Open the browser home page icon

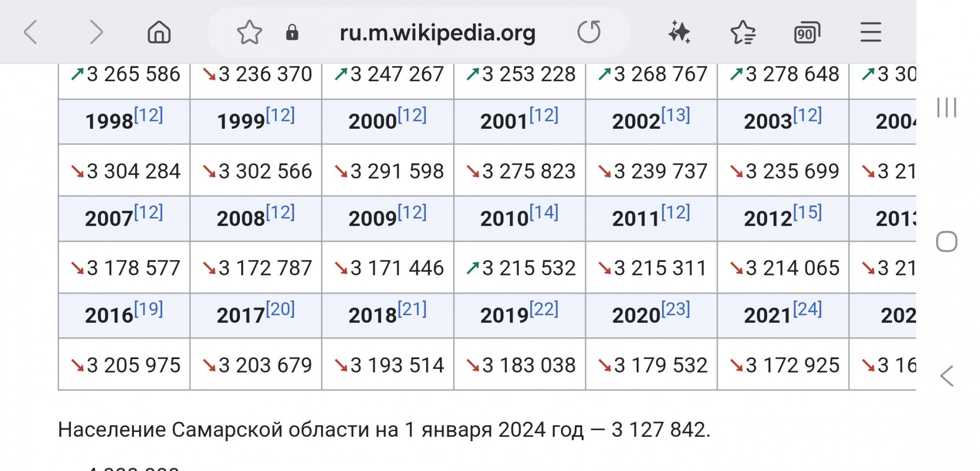(159, 32)
